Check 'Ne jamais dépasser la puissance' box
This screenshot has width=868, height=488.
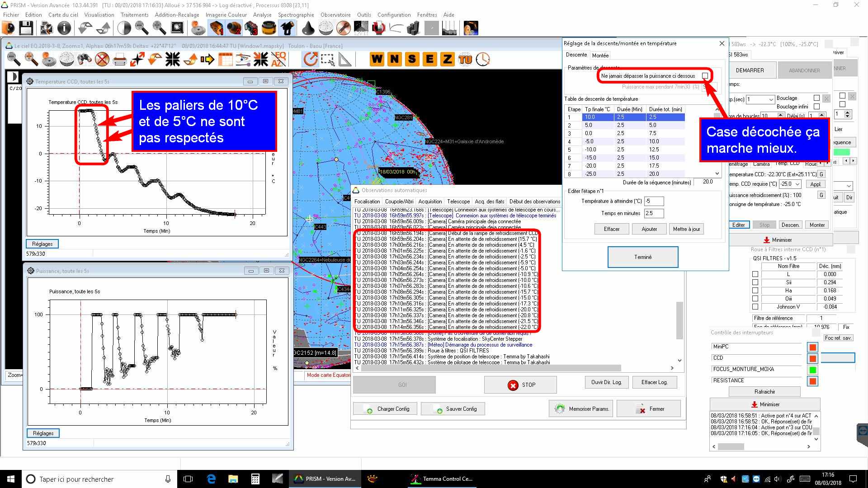click(x=705, y=76)
